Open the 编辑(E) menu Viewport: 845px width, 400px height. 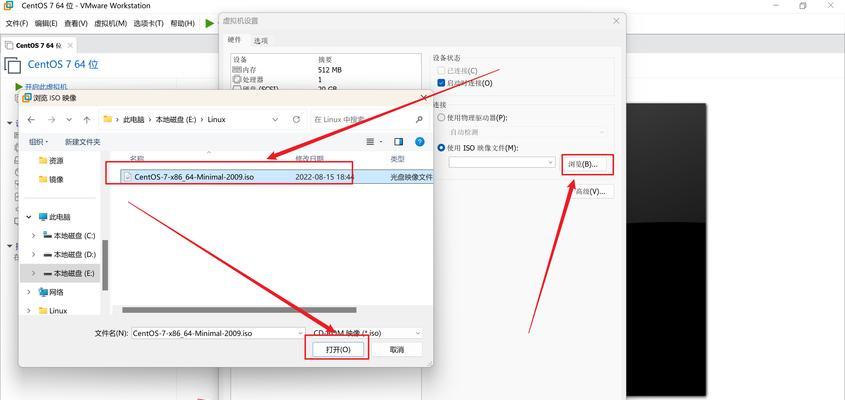pos(46,24)
